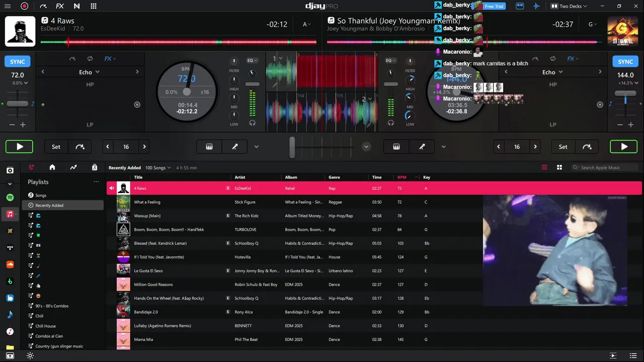This screenshot has width=644, height=362.
Task: Open deck 1 EQ dropdown
Action: pos(252,60)
